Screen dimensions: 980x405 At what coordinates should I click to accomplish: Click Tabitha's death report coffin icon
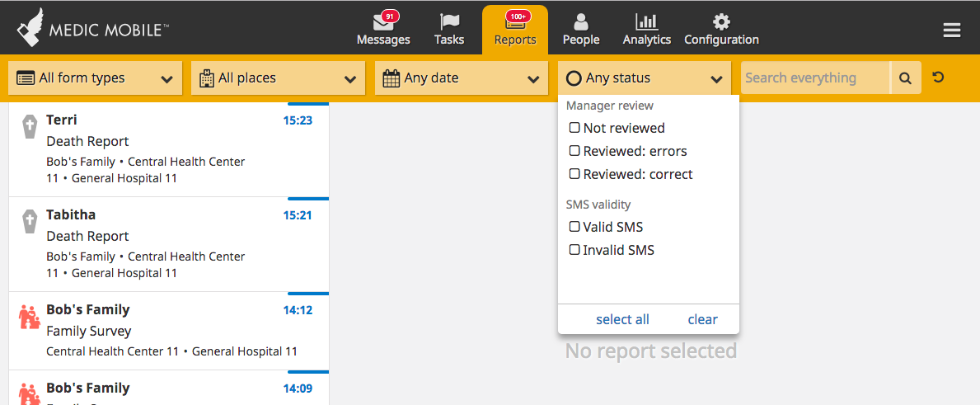coord(29,221)
